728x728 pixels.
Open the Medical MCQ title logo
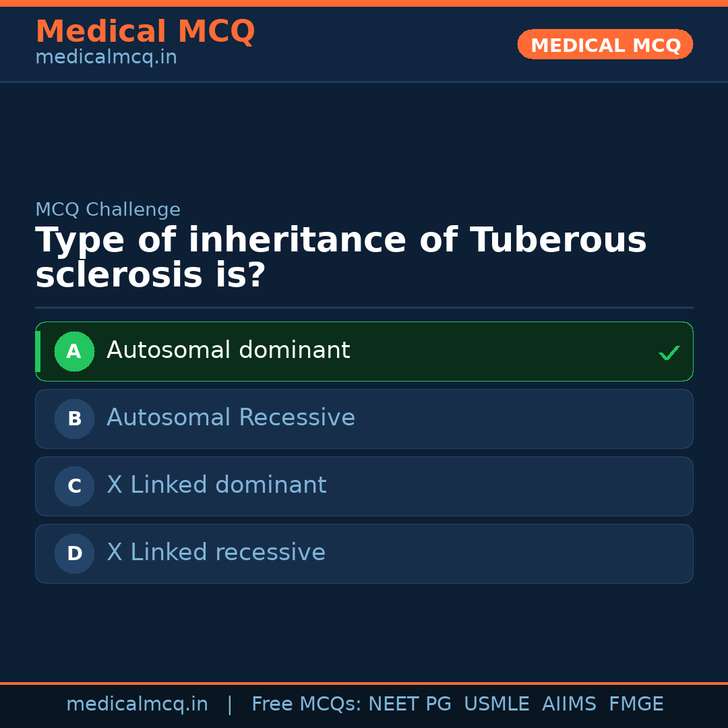(145, 32)
